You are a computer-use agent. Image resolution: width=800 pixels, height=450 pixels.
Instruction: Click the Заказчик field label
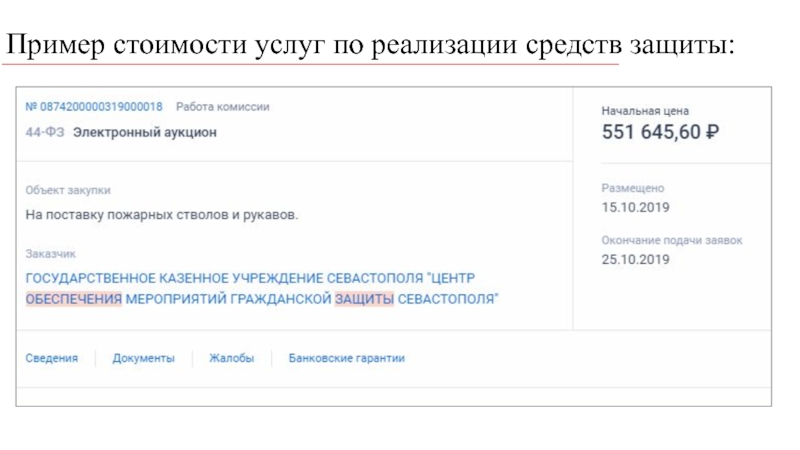pos(50,254)
